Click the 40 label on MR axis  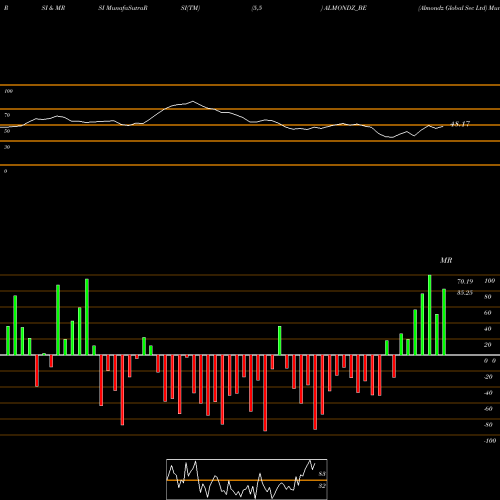pos(488,329)
